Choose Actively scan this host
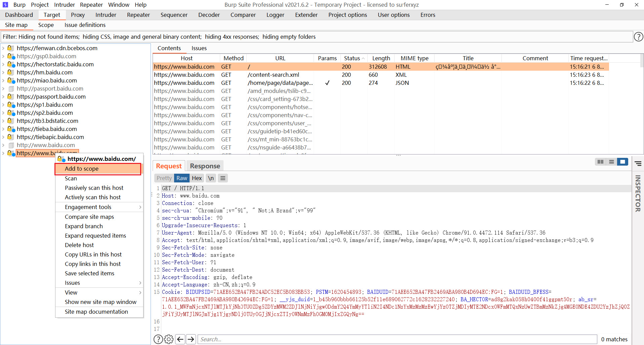Viewport: 644px width, 345px height. click(x=99, y=197)
